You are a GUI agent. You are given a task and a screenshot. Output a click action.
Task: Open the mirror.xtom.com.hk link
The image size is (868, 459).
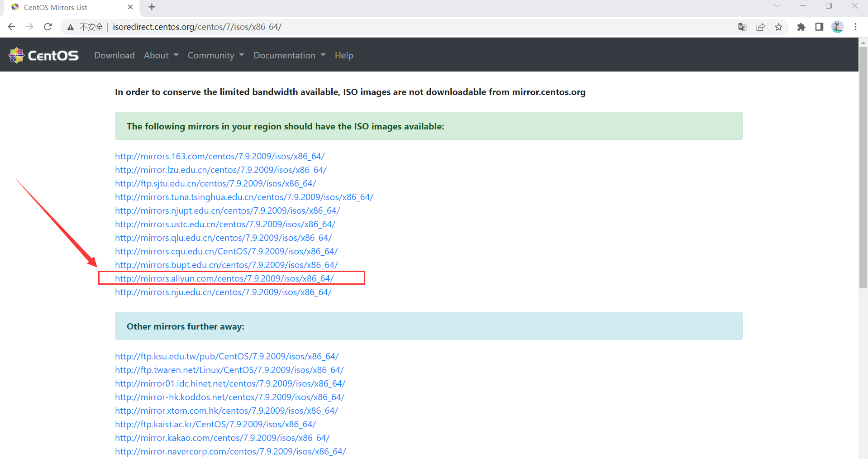click(x=226, y=411)
